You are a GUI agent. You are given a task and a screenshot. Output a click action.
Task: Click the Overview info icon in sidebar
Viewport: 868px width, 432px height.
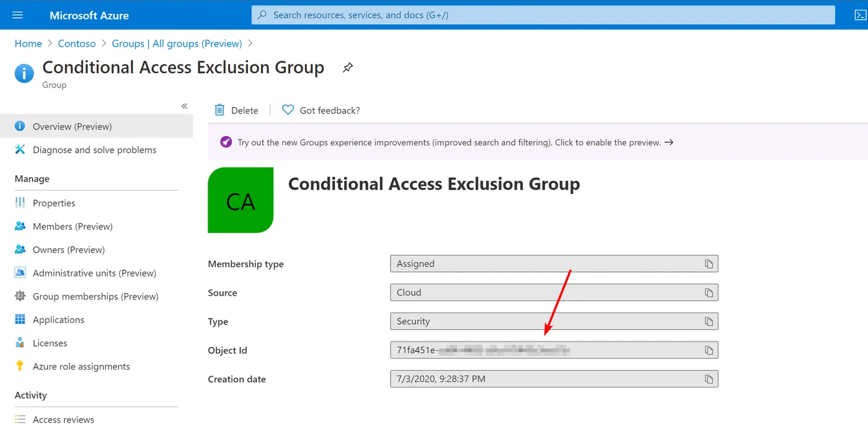tap(20, 126)
